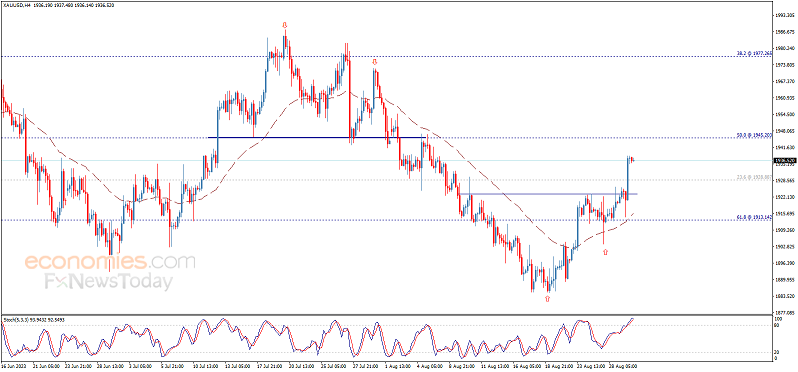Click the red up arrow below the lowest August candle

click(x=547, y=299)
